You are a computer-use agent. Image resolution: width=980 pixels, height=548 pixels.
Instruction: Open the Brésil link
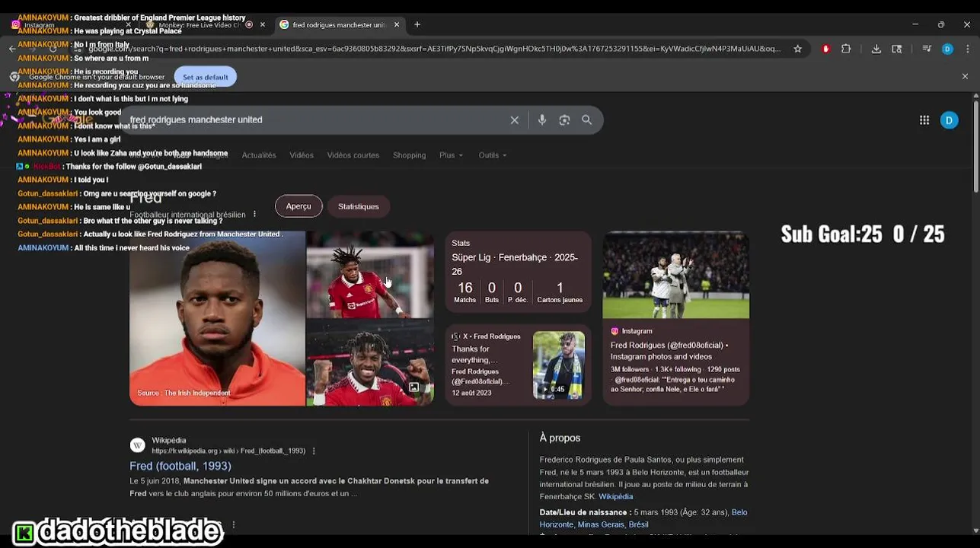[639, 524]
